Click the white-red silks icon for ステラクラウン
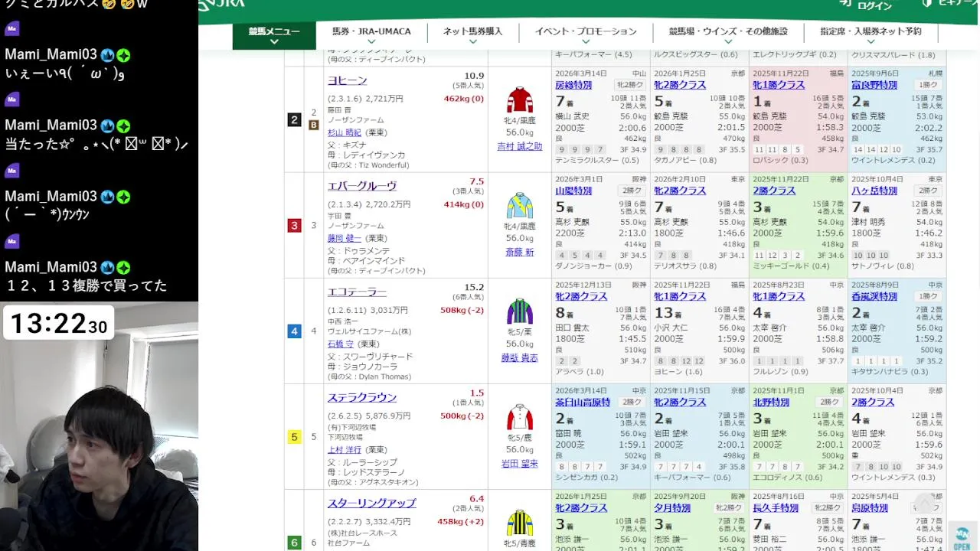 pos(520,417)
